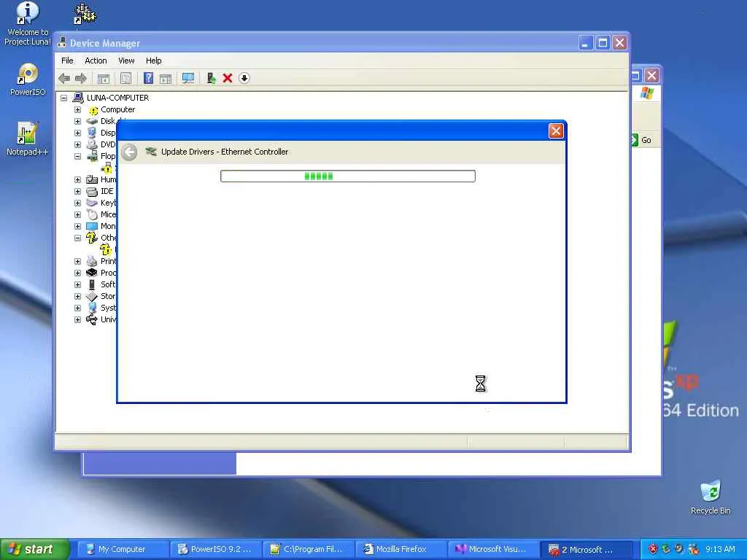Click the DVD drive icon in tree

tap(92, 144)
